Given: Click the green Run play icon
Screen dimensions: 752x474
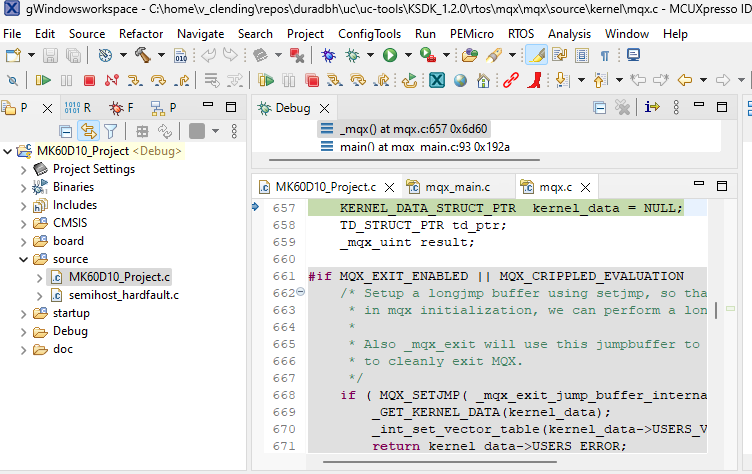Looking at the screenshot, I should (x=390, y=55).
